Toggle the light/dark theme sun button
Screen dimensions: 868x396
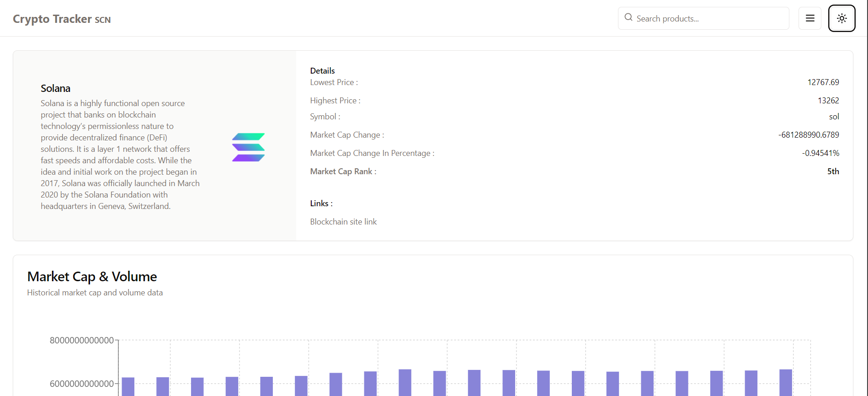[841, 18]
